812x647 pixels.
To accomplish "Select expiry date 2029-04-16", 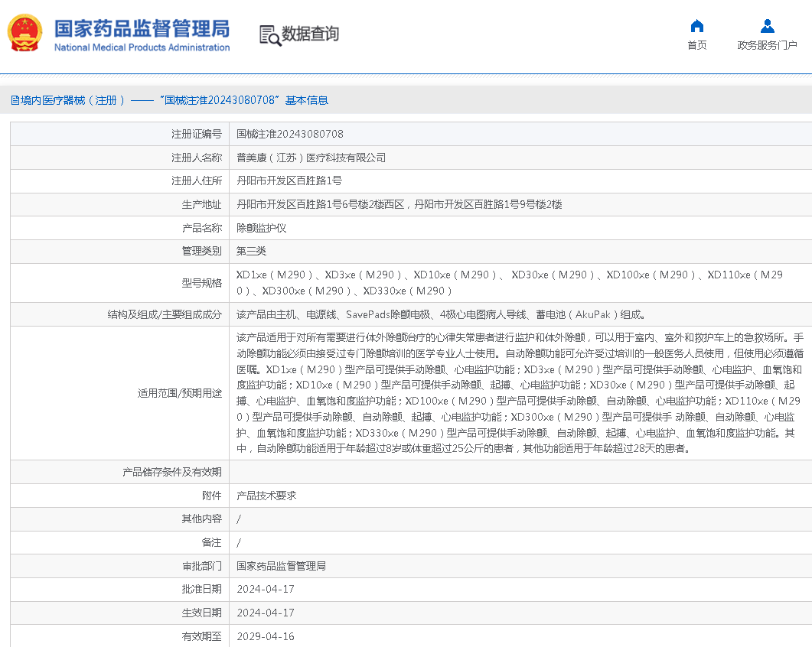I will pos(266,636).
